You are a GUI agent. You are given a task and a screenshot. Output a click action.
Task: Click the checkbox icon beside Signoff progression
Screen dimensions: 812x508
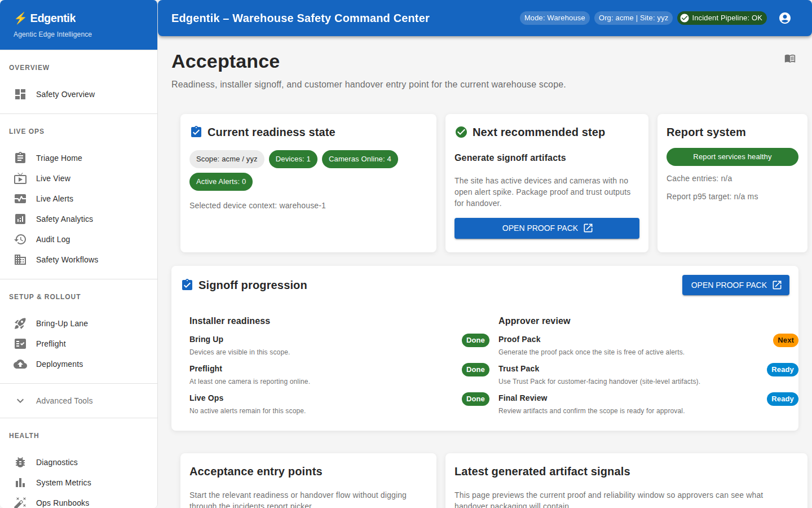click(187, 285)
